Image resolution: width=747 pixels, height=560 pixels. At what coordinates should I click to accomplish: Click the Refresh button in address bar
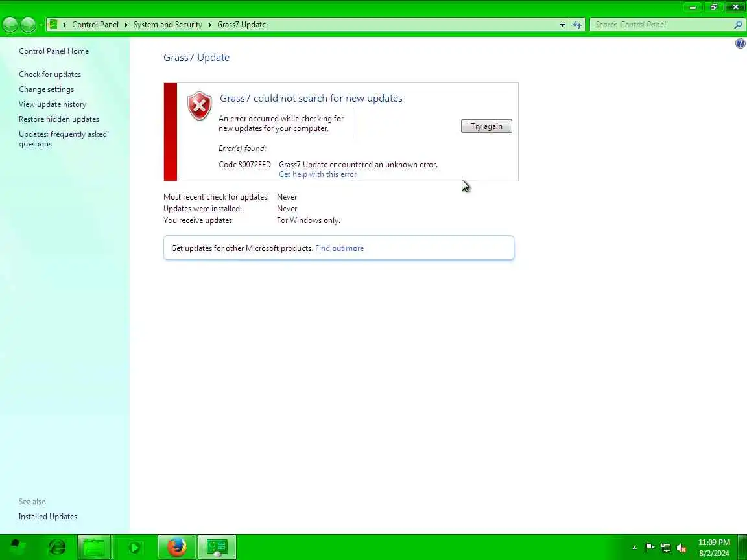tap(577, 25)
